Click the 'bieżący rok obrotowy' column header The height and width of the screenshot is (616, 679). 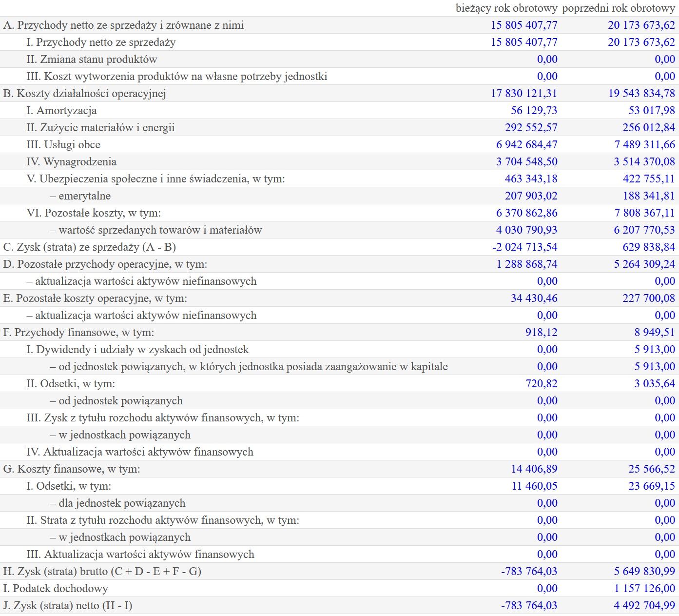click(x=506, y=8)
